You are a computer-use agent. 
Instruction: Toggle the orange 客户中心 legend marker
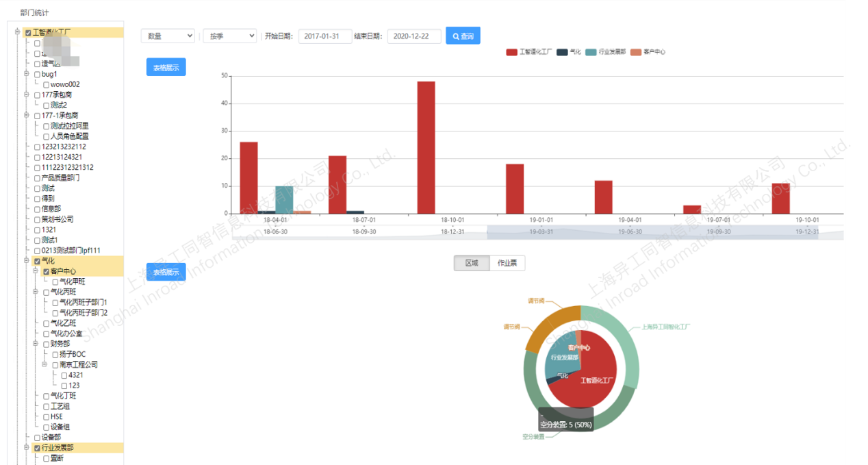pyautogui.click(x=636, y=52)
